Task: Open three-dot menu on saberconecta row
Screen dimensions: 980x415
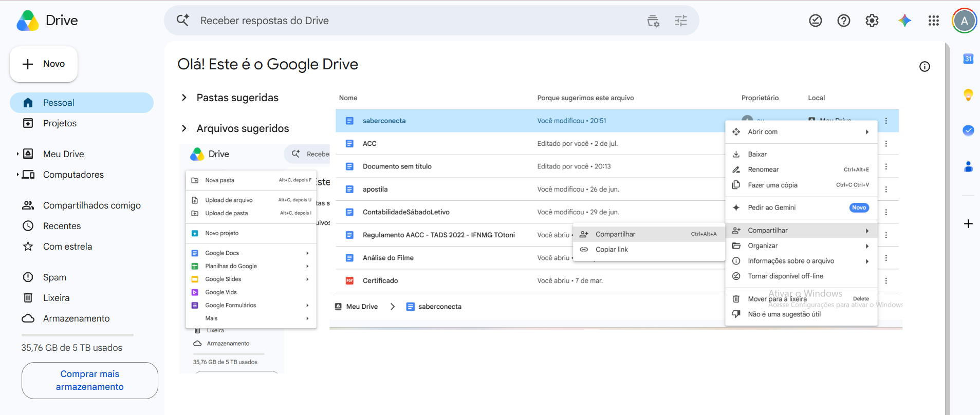Action: [x=886, y=121]
